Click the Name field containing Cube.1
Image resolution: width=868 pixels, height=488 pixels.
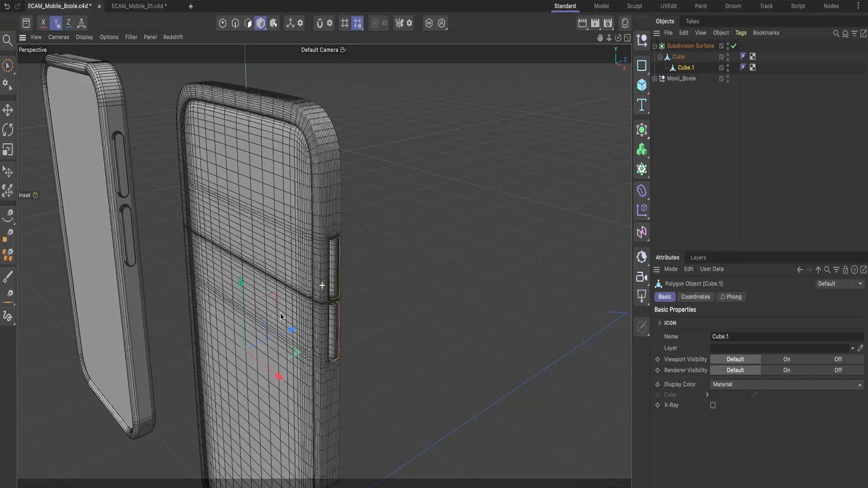pyautogui.click(x=786, y=337)
